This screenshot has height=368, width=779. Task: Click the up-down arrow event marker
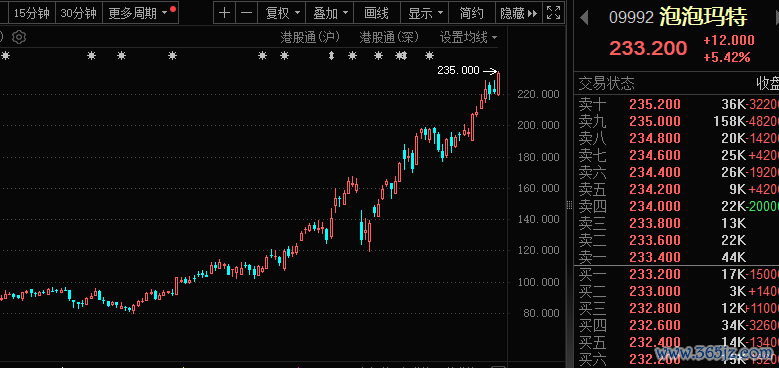[331, 56]
